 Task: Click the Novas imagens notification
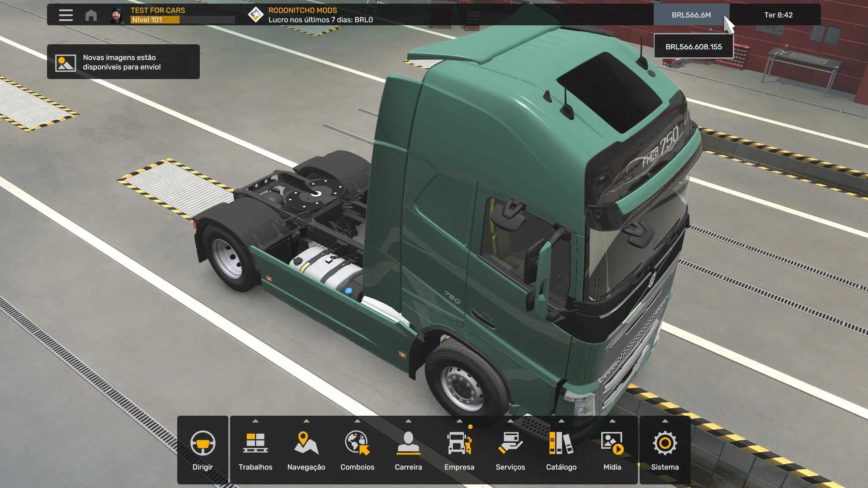click(x=123, y=62)
